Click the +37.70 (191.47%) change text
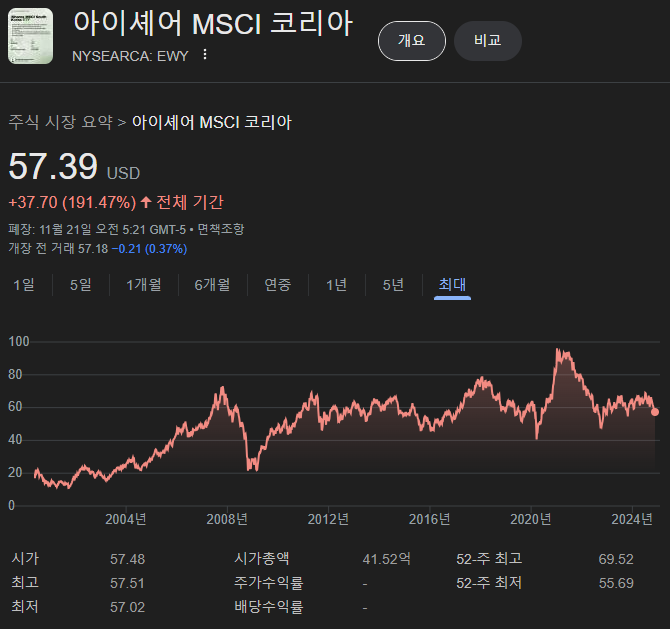The image size is (670, 629). tap(72, 202)
